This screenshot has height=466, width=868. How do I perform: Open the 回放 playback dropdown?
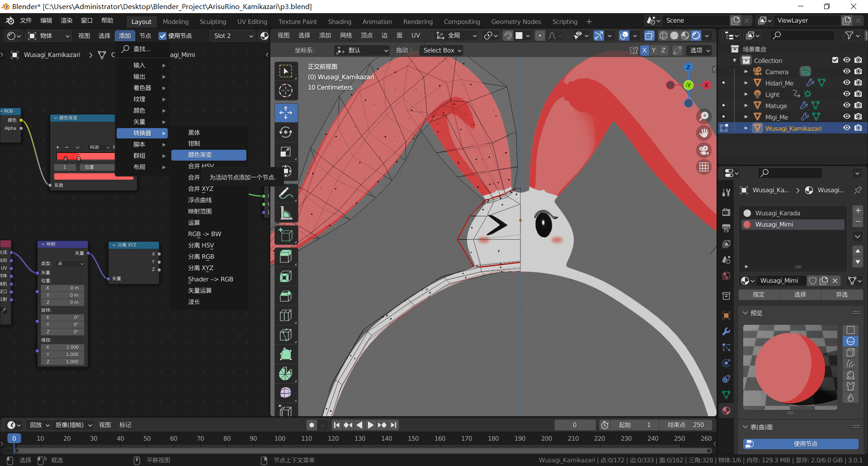39,425
